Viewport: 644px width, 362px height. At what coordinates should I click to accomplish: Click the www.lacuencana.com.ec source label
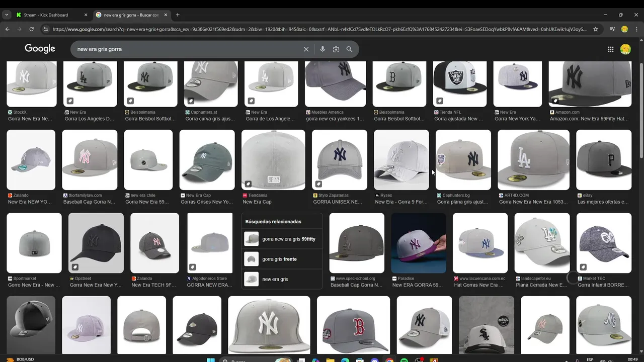479,279
